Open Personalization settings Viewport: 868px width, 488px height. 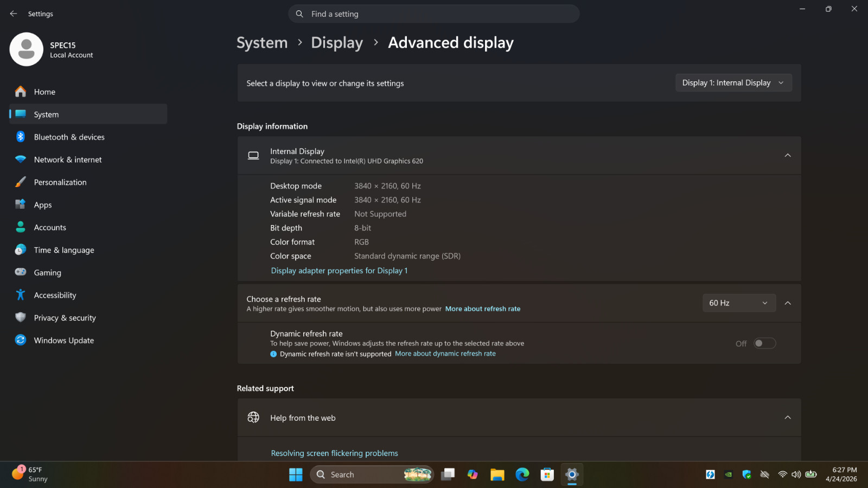point(88,182)
